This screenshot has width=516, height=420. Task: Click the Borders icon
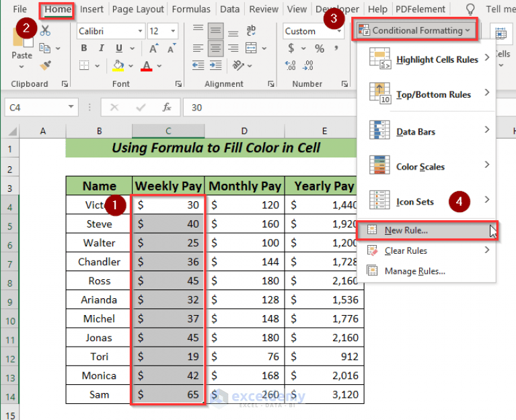84,65
